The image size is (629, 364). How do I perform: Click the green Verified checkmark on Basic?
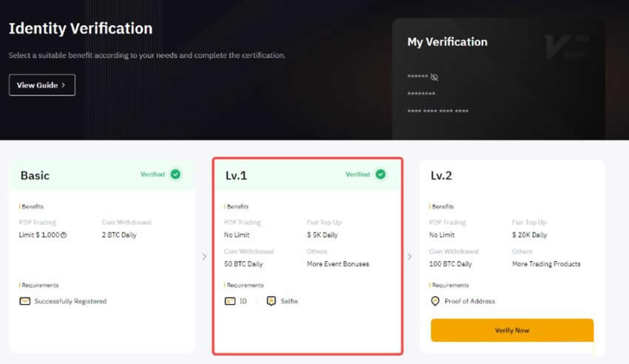tap(175, 175)
